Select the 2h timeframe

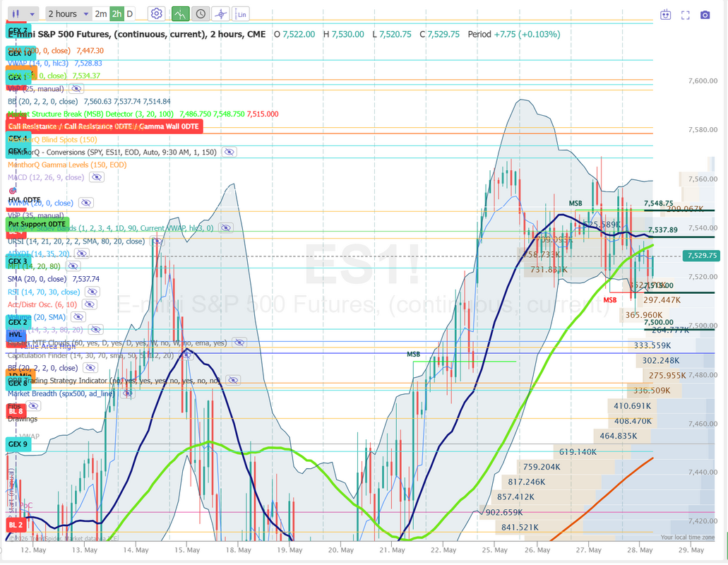(117, 14)
